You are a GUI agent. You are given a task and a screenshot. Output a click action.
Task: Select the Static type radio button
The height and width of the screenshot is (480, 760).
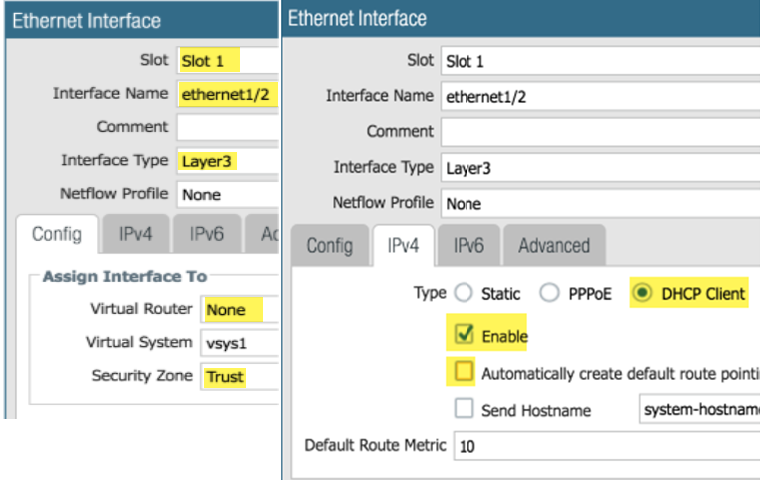point(463,294)
